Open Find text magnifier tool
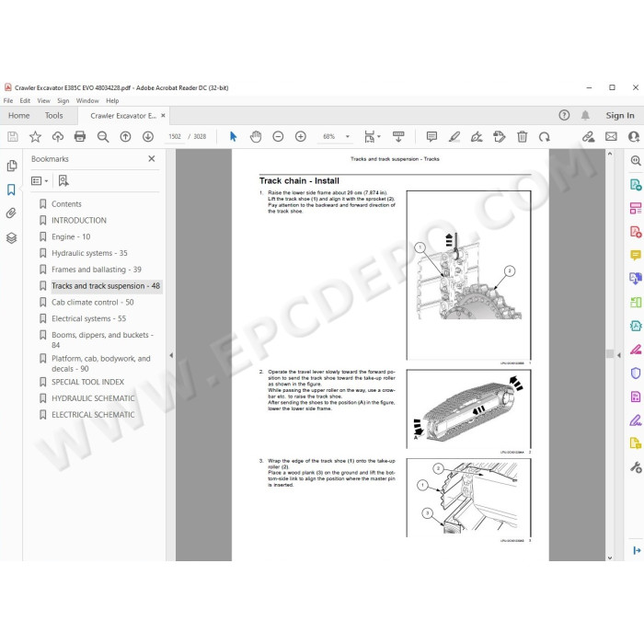644x644 pixels. point(103,136)
